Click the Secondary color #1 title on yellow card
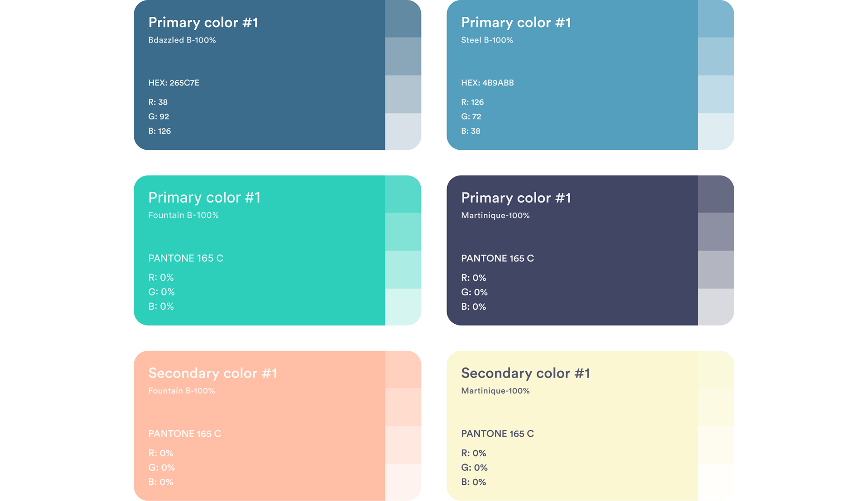The width and height of the screenshot is (868, 501). coord(525,373)
